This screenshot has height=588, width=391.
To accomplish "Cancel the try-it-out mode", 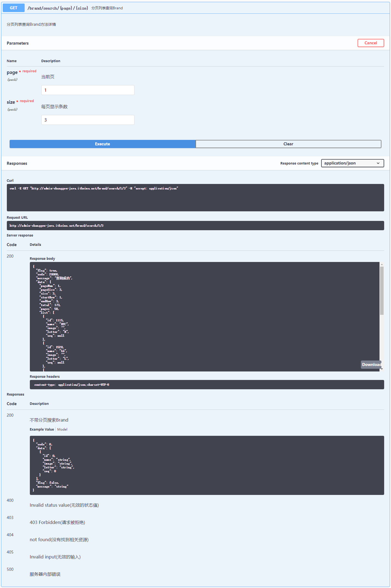I will (370, 43).
